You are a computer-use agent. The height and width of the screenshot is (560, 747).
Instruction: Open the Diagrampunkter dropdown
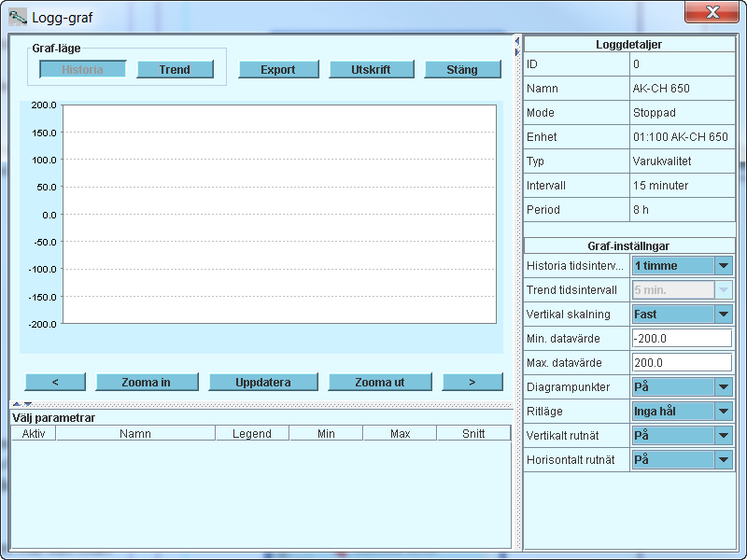pyautogui.click(x=683, y=386)
